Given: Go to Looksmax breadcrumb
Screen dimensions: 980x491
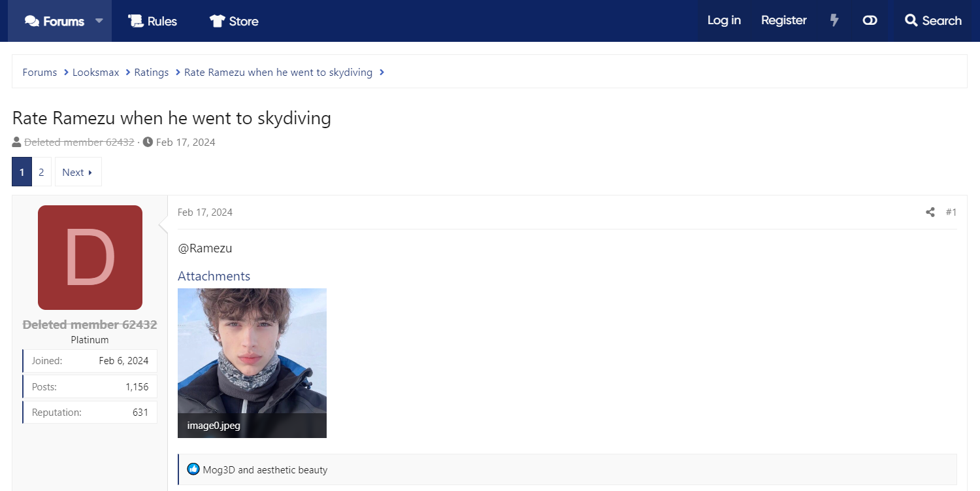Looking at the screenshot, I should coord(96,72).
